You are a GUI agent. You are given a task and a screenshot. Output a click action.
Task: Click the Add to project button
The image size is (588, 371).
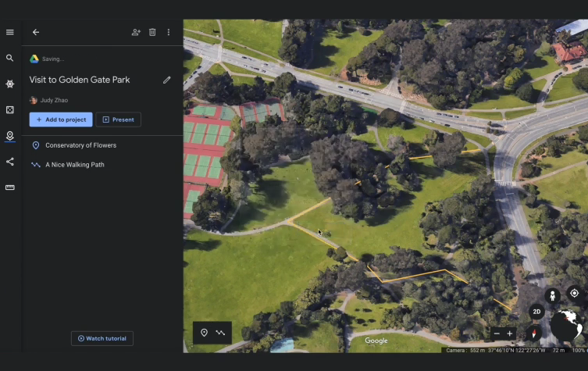pyautogui.click(x=61, y=120)
